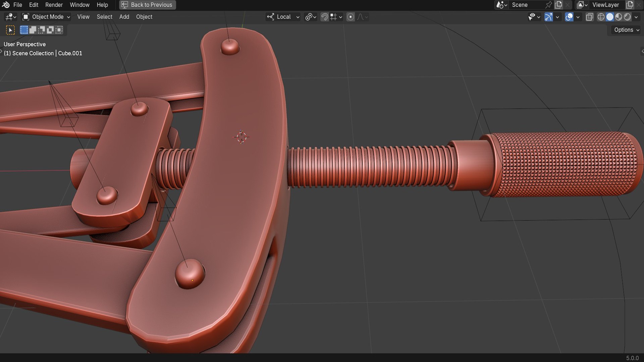Screen dimensions: 644x362
Task: Open the viewport View menu
Action: coord(83,17)
